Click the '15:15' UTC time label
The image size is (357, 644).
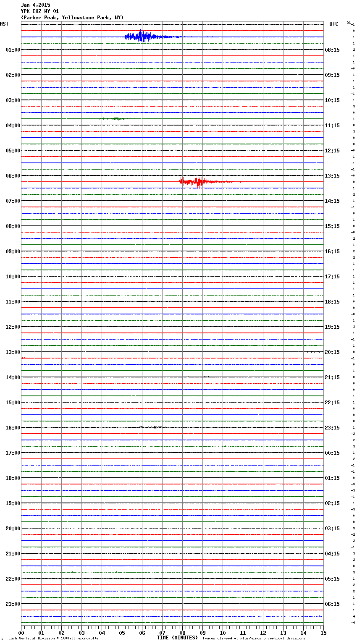point(332,226)
